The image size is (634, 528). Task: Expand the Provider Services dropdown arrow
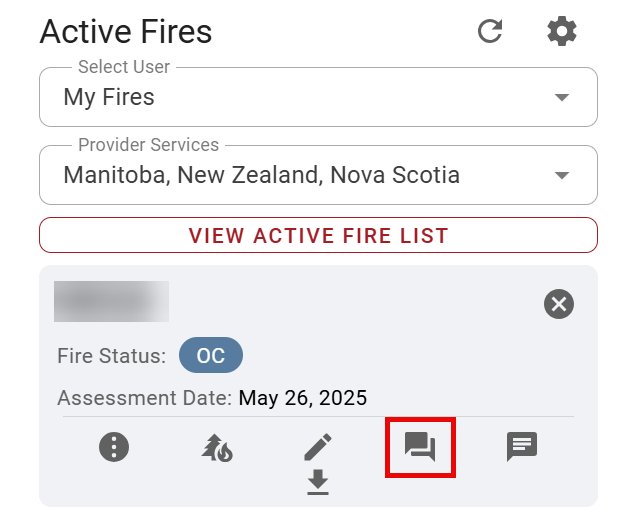pyautogui.click(x=562, y=175)
